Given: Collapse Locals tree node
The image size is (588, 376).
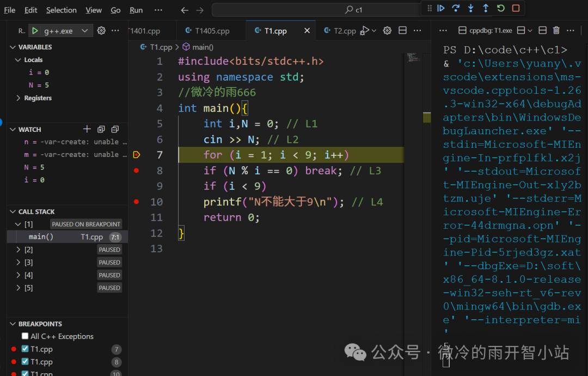Looking at the screenshot, I should (x=17, y=59).
